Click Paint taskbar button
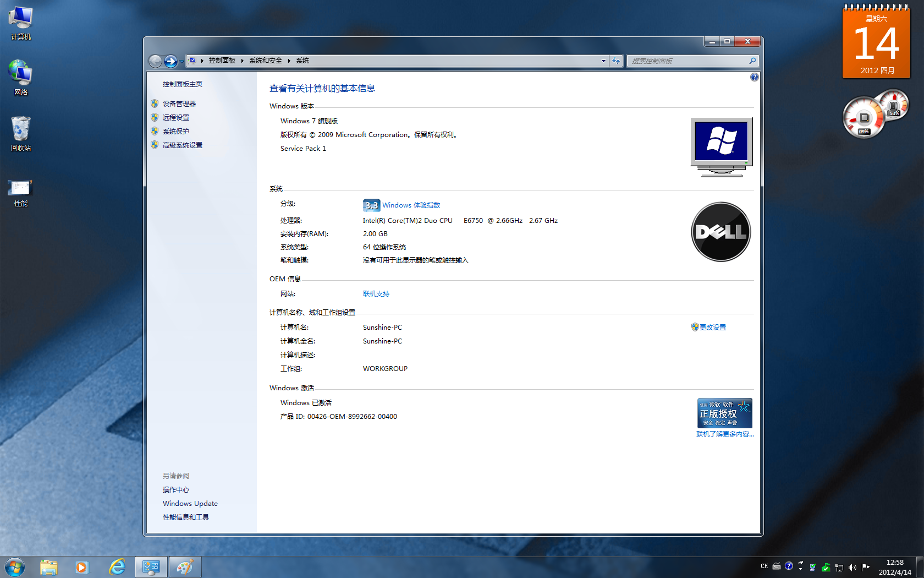The width and height of the screenshot is (924, 578). 185,567
